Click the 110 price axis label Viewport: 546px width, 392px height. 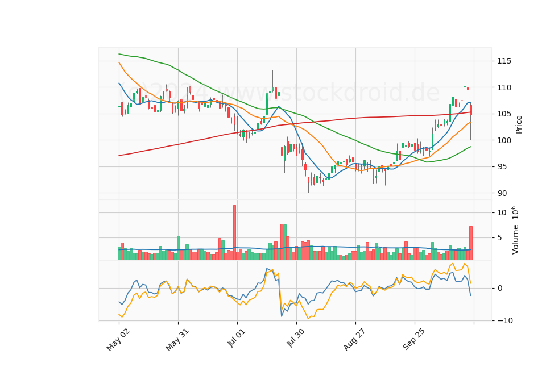(504, 87)
